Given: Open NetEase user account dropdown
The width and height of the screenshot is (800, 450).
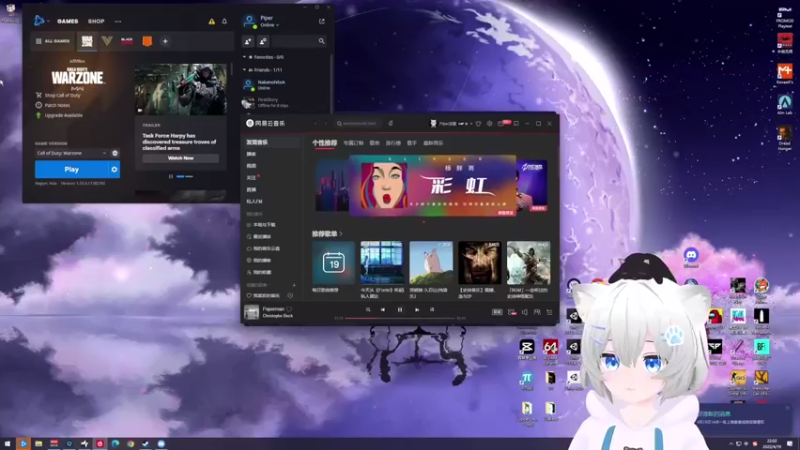Looking at the screenshot, I should [453, 123].
